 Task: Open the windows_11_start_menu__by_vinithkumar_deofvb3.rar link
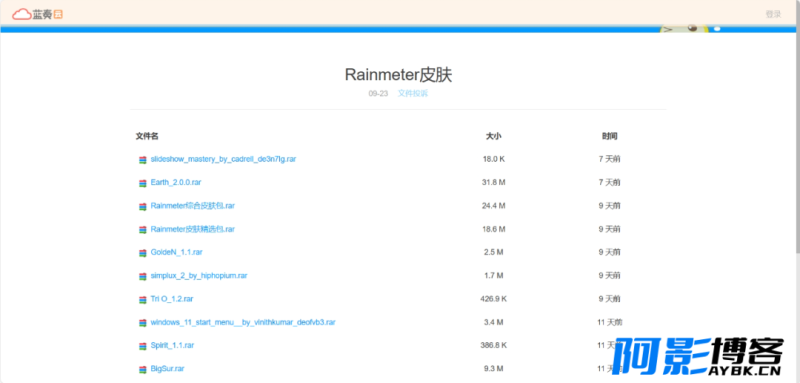(x=243, y=322)
